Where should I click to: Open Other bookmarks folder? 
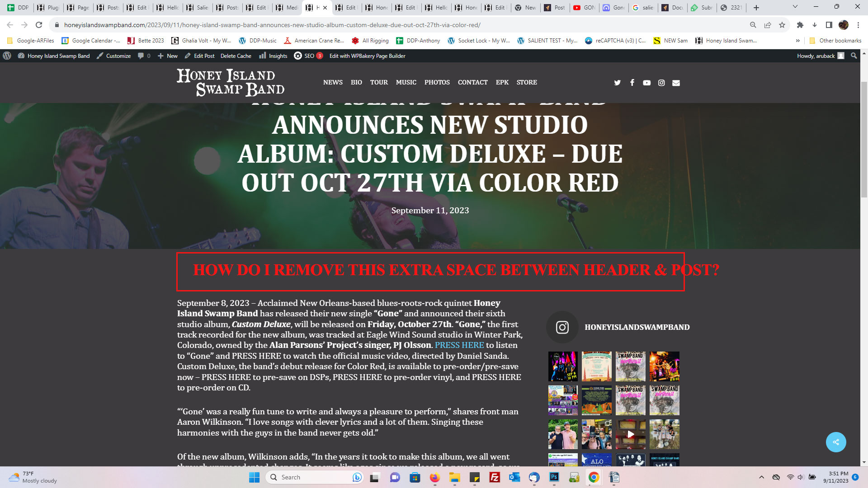pos(835,41)
